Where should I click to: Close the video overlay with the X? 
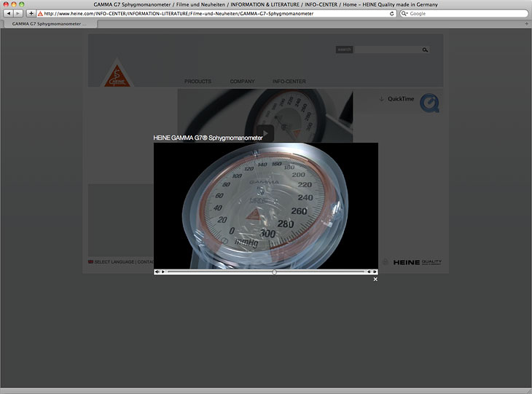point(375,279)
